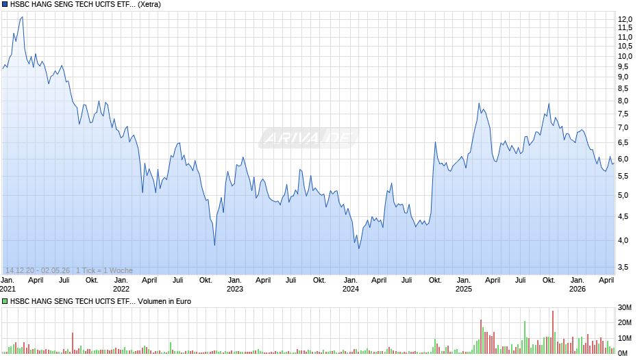Screen dimensions: 644x360
Task: Click the 30M volume axis label
Action: click(625, 307)
